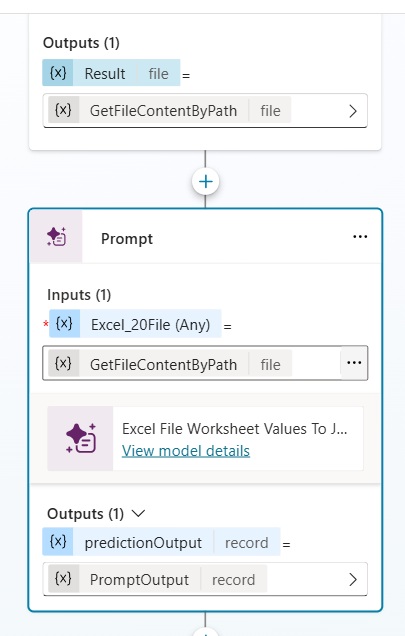
Task: Click the purple AI model icon thumbnail
Action: point(80,438)
